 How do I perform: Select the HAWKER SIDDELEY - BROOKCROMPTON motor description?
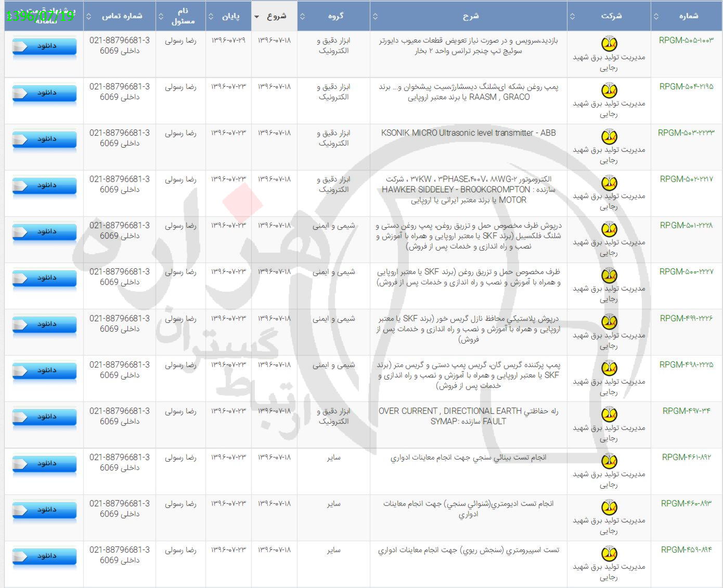(468, 189)
